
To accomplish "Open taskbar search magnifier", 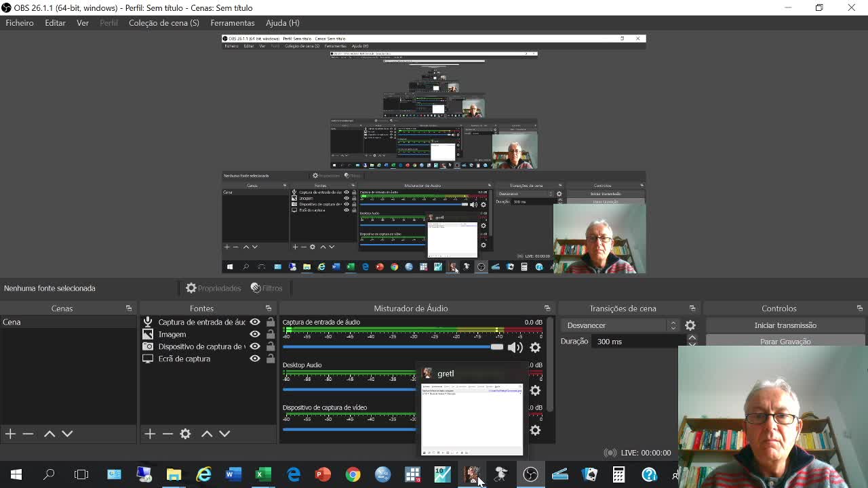I will pos(49,474).
